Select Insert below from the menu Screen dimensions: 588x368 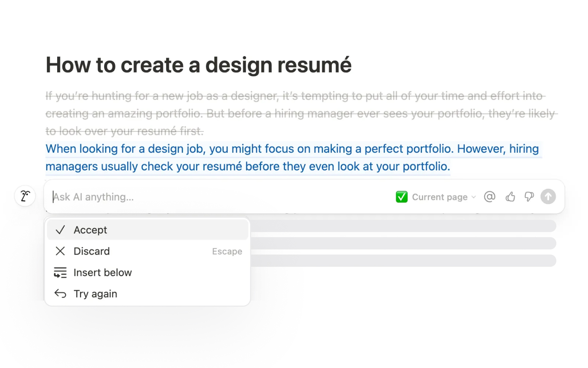point(147,273)
